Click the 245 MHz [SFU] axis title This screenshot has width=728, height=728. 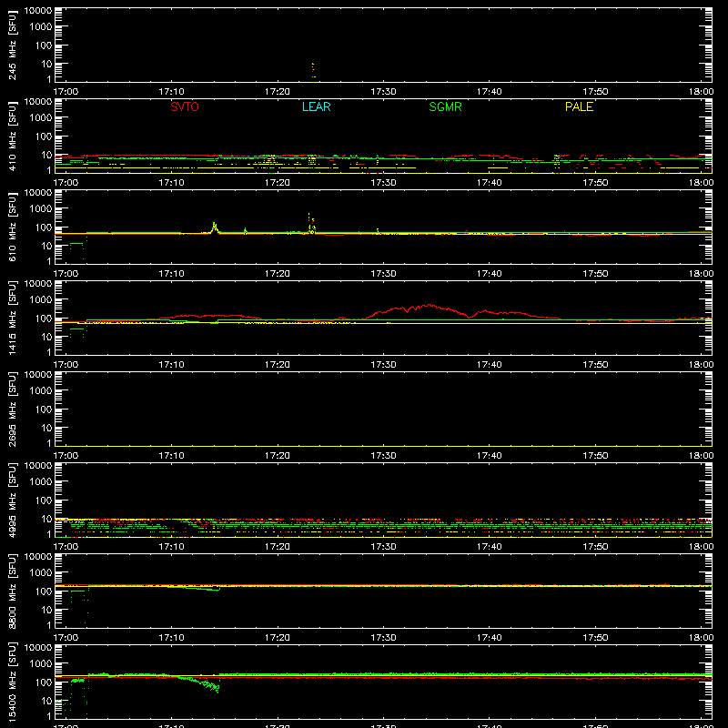point(12,45)
